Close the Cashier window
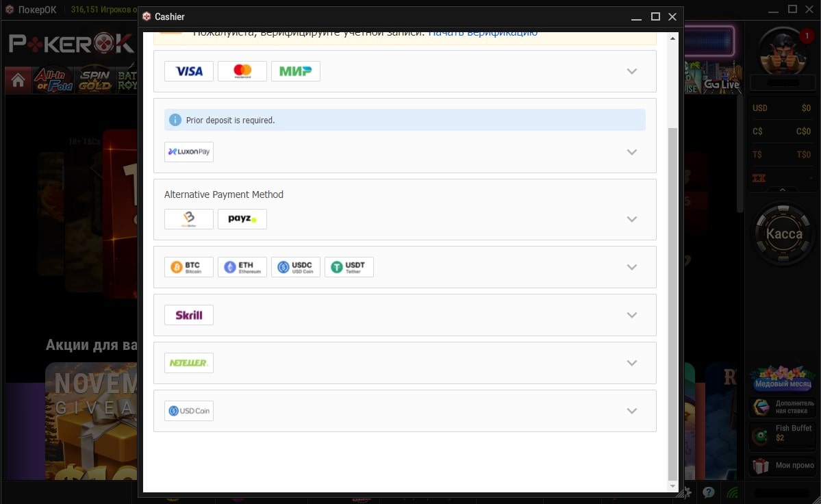The width and height of the screenshot is (821, 504). pyautogui.click(x=672, y=16)
